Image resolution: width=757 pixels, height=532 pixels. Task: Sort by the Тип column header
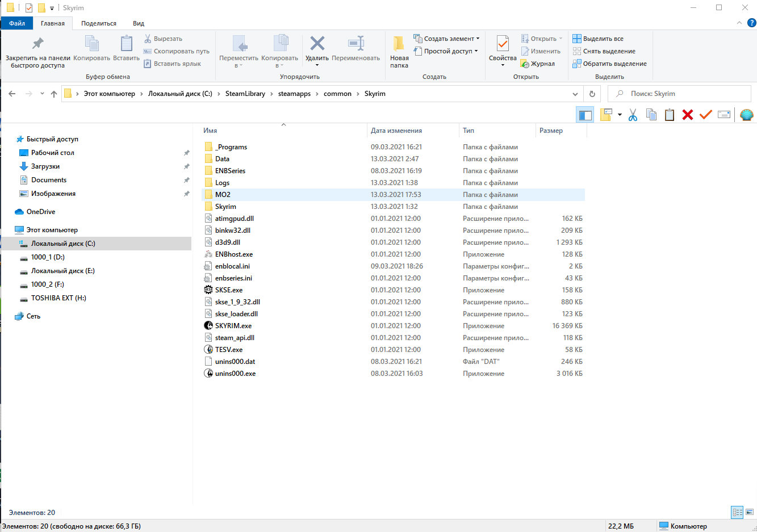pos(496,131)
